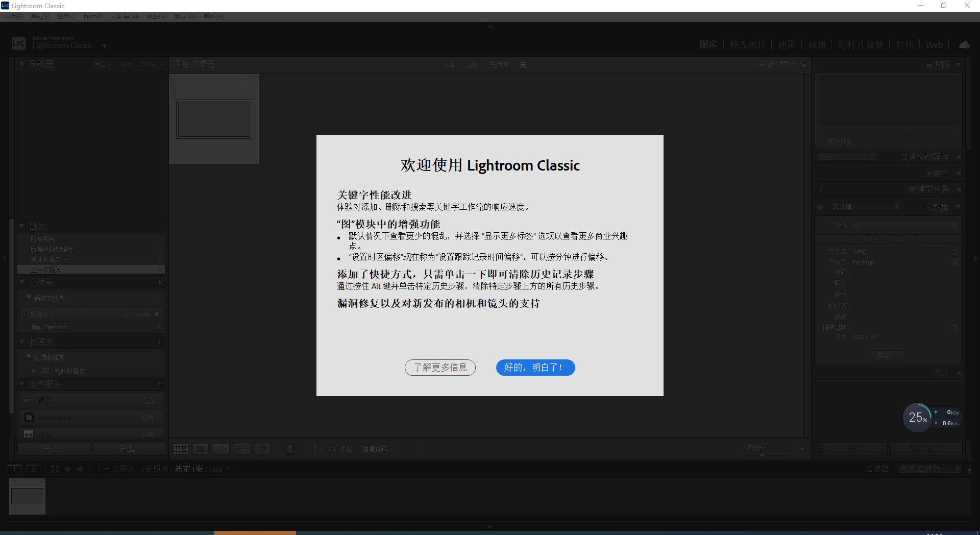Adjust the thumbnail size slider
The image size is (980, 535).
click(763, 454)
